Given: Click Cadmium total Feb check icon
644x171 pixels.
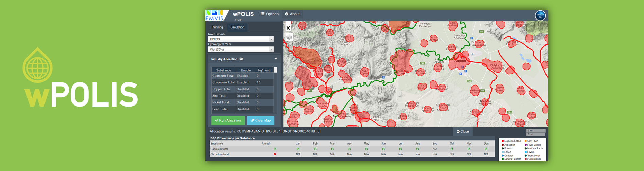Looking at the screenshot, I should [315, 149].
